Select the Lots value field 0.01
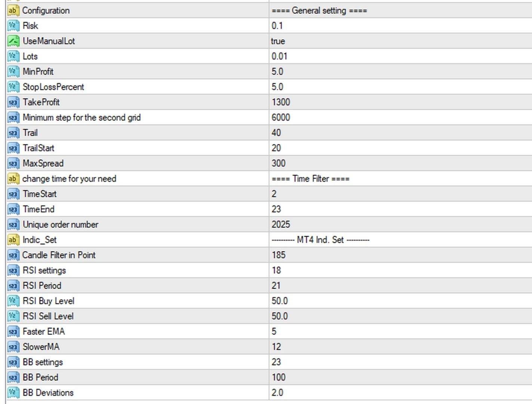The width and height of the screenshot is (532, 404). coord(279,56)
